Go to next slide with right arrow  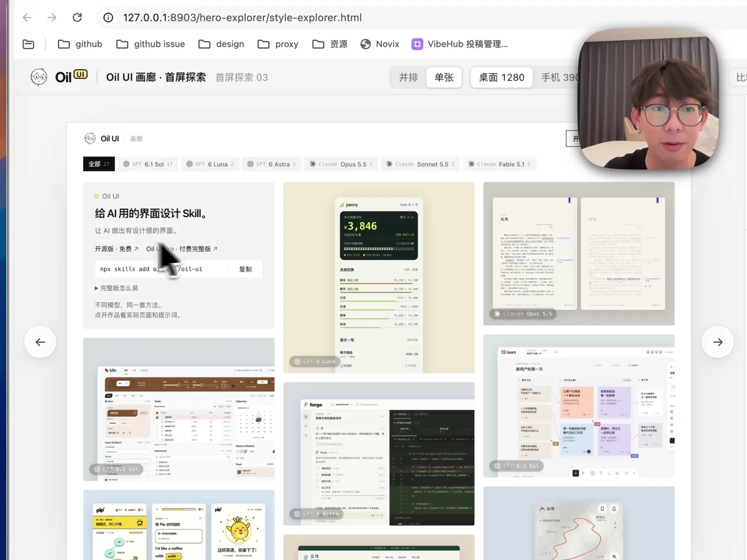718,342
